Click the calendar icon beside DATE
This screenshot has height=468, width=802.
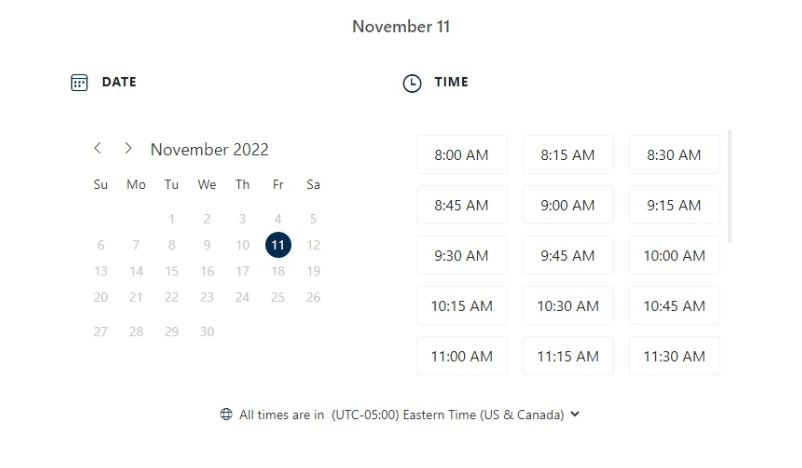point(79,82)
